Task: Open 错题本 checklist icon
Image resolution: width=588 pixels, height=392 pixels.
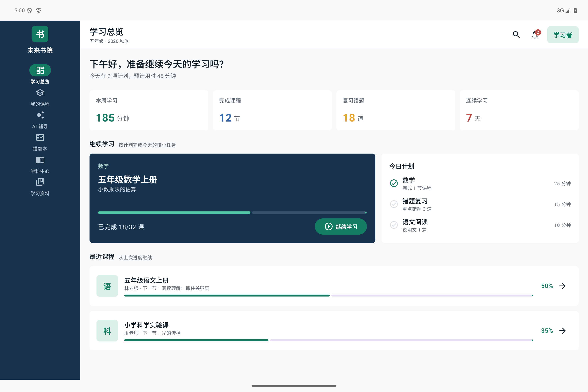Action: [x=40, y=138]
